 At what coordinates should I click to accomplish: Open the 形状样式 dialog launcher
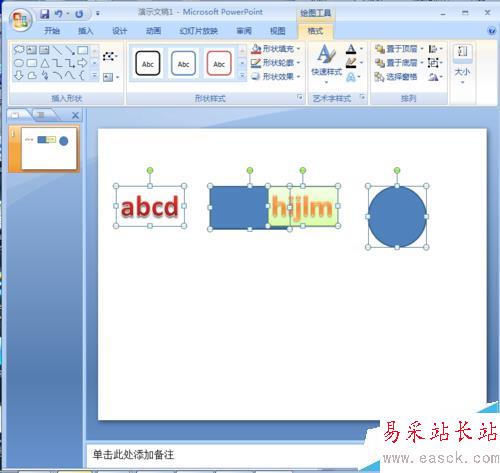(299, 97)
